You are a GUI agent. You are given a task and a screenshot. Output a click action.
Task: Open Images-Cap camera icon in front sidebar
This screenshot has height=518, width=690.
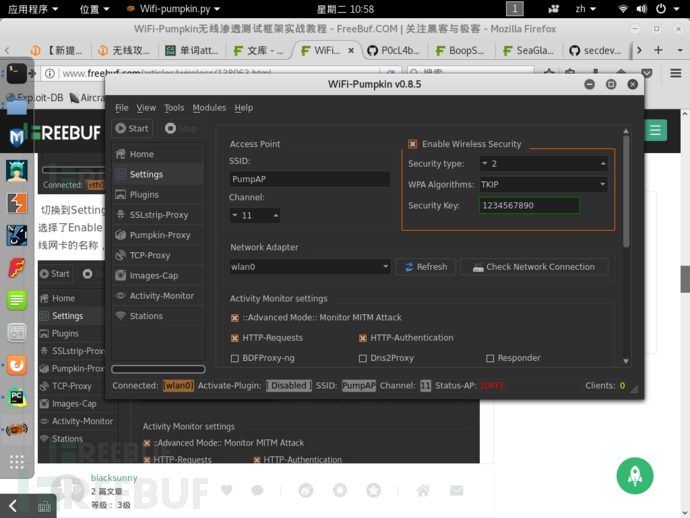point(121,276)
